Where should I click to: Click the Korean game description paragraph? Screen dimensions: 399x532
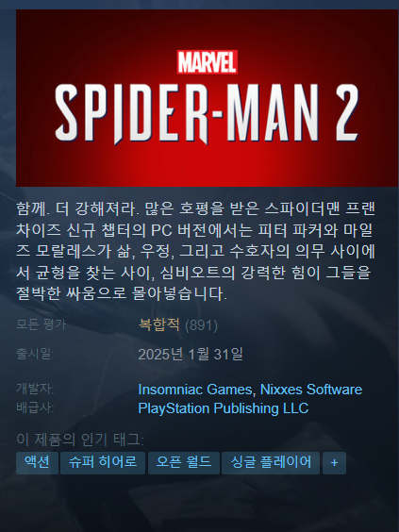(195, 251)
